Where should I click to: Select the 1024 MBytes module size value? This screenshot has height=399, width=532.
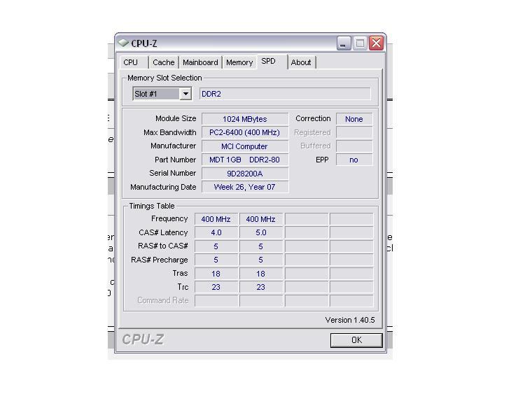245,119
